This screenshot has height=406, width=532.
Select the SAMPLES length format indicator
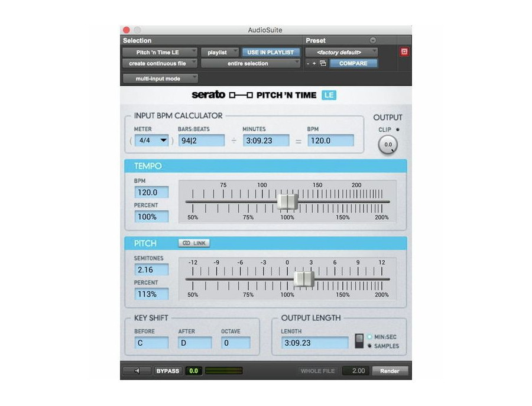click(370, 346)
